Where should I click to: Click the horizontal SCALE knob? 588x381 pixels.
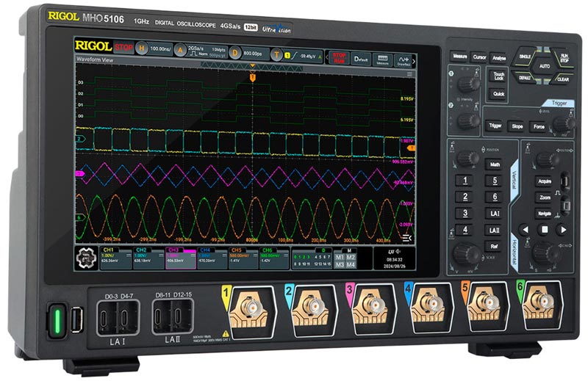(545, 253)
